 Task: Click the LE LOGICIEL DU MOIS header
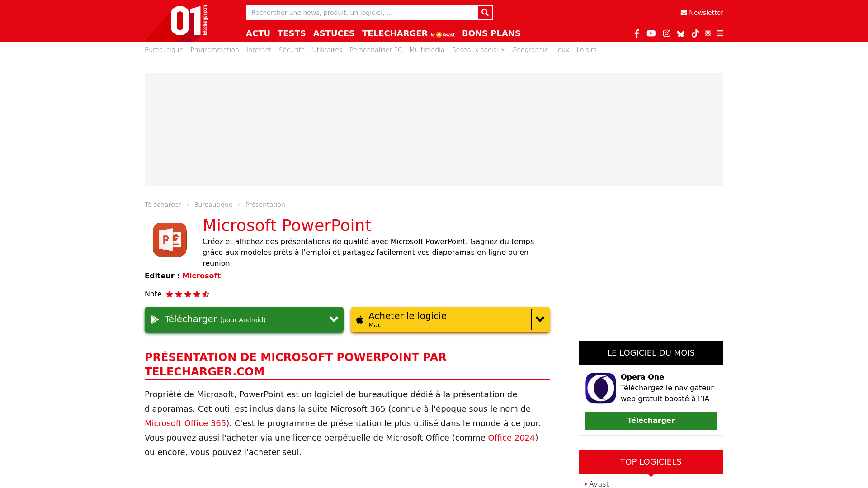[651, 353]
